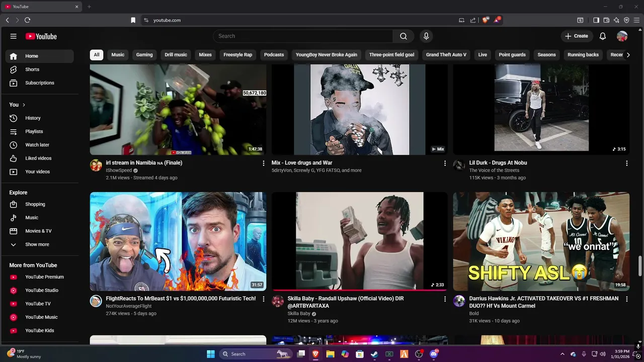Open YouTube Studio link
Viewport: 644px width, 362px height.
pyautogui.click(x=39, y=290)
